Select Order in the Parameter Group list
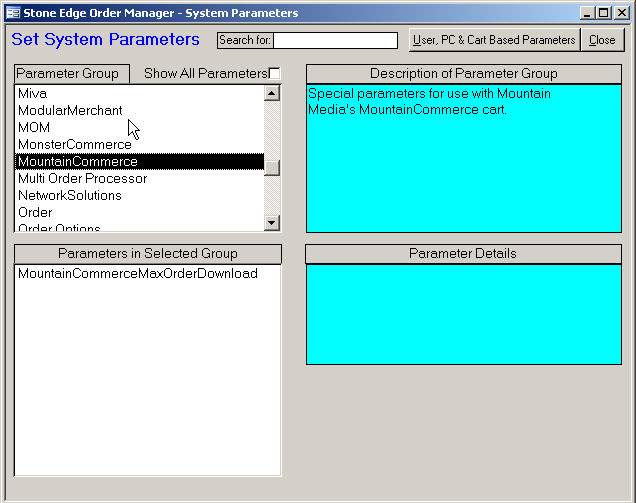Viewport: 636px width, 503px height. pos(139,213)
